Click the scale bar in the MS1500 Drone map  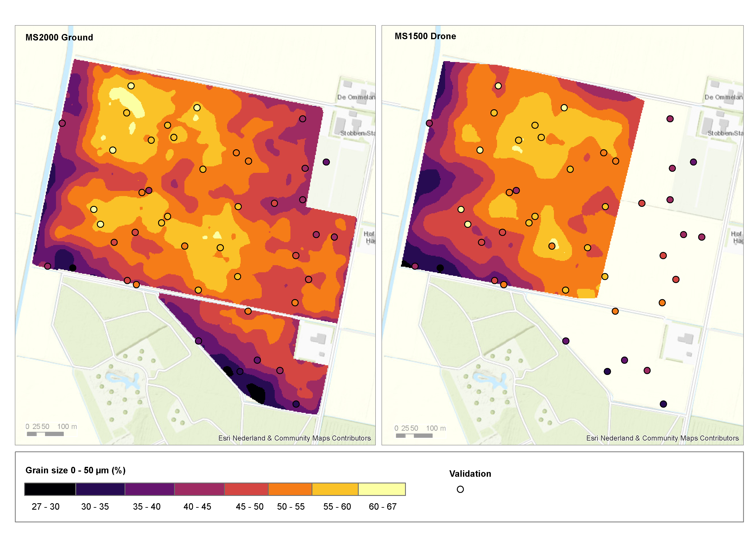click(x=414, y=435)
